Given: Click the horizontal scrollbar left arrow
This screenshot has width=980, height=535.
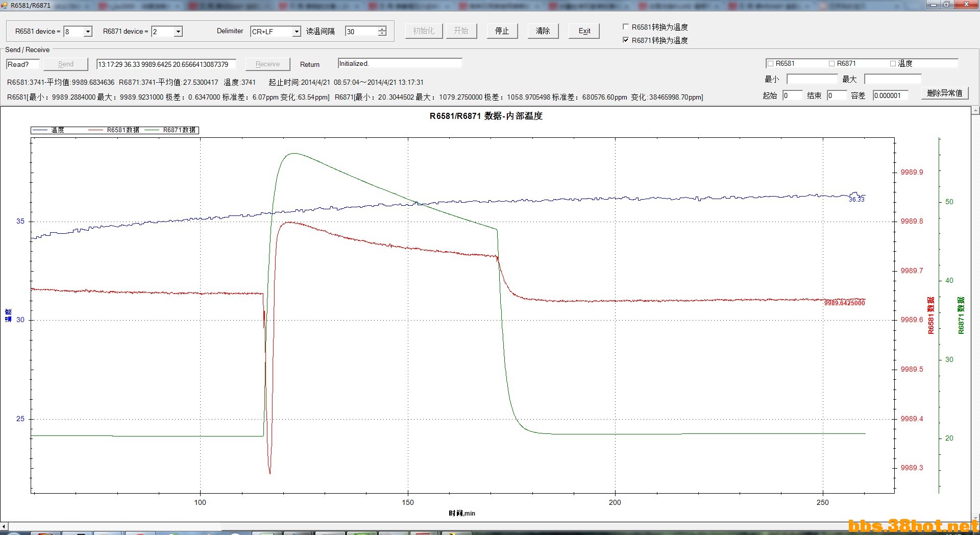Looking at the screenshot, I should [x=4, y=526].
